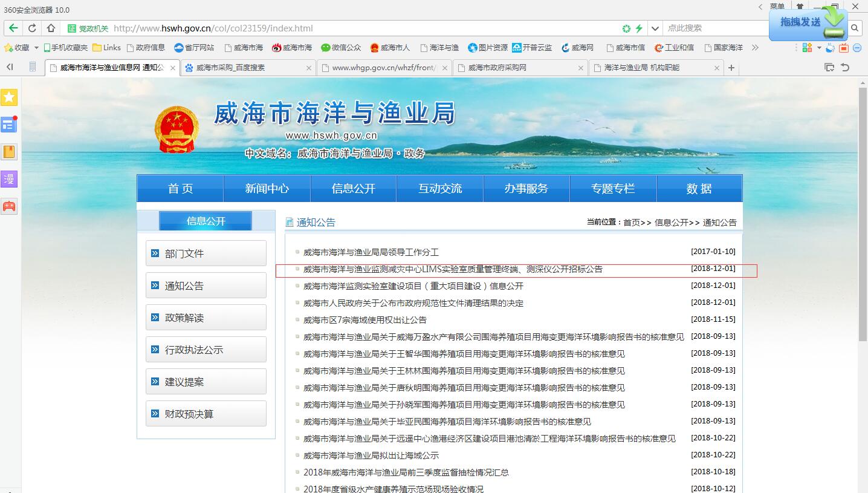Screen dimensions: 868x493
Task: Expand the address bar dropdown chevron
Action: click(x=655, y=28)
